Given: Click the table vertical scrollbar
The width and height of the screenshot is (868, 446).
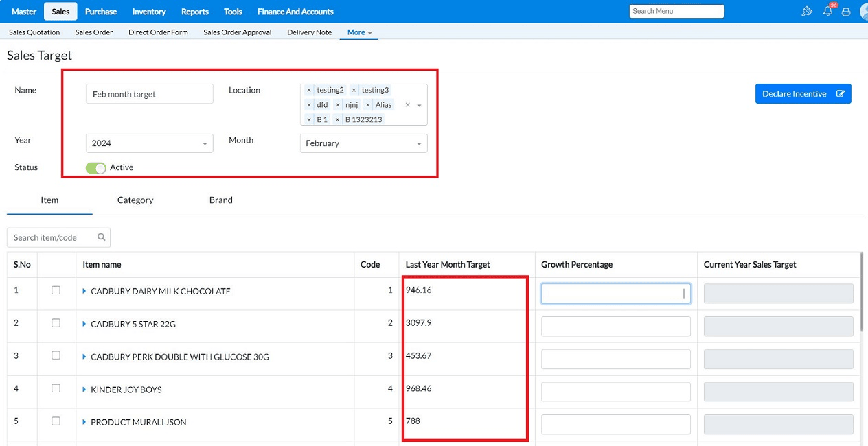Looking at the screenshot, I should point(863,292).
